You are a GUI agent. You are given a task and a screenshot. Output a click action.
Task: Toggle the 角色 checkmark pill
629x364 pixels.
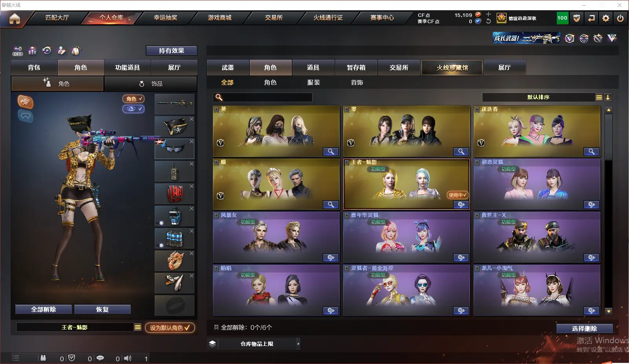(133, 99)
